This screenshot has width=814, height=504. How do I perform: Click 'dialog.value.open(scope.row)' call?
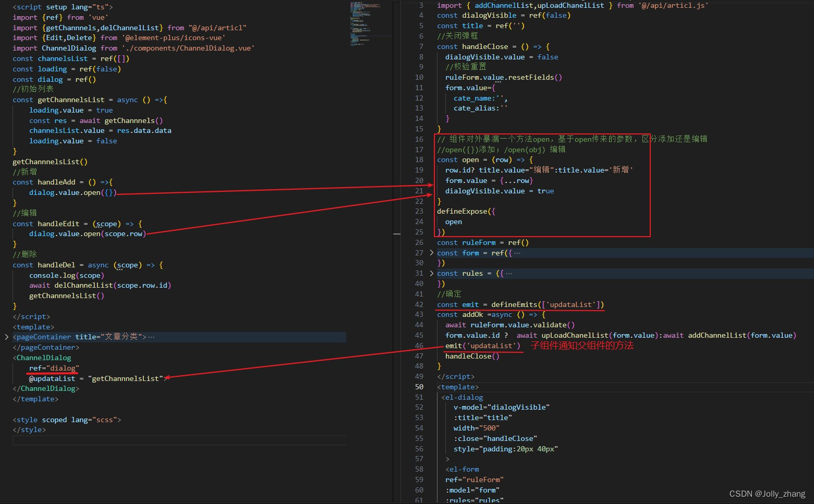click(88, 234)
